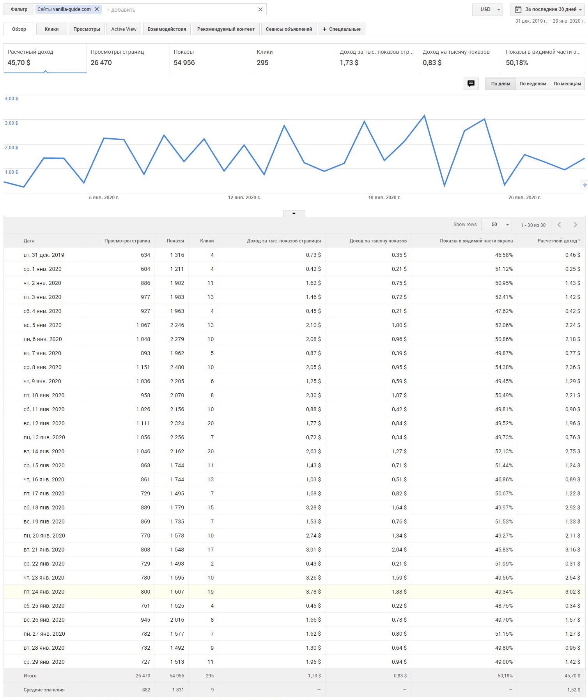This screenshot has height=700, width=588.
Task: Sort the table by 'Клики' column header
Action: point(207,241)
